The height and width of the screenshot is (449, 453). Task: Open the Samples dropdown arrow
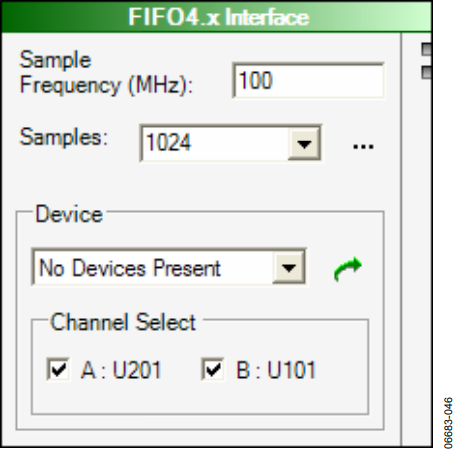[x=304, y=144]
